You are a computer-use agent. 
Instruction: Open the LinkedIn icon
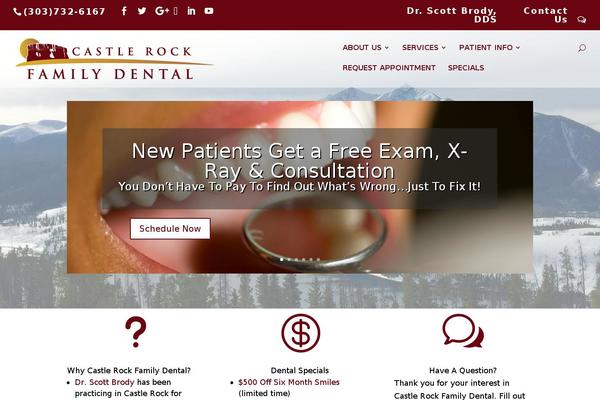[191, 11]
